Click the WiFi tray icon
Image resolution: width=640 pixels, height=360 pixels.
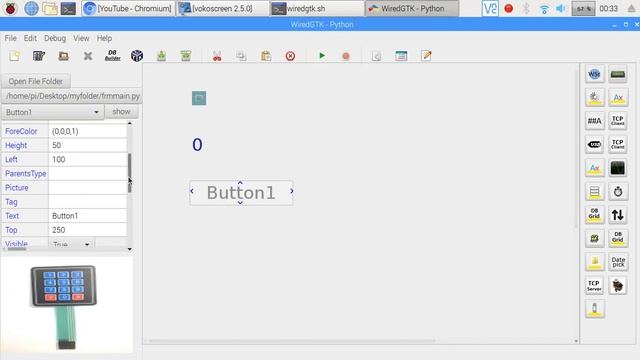(544, 9)
